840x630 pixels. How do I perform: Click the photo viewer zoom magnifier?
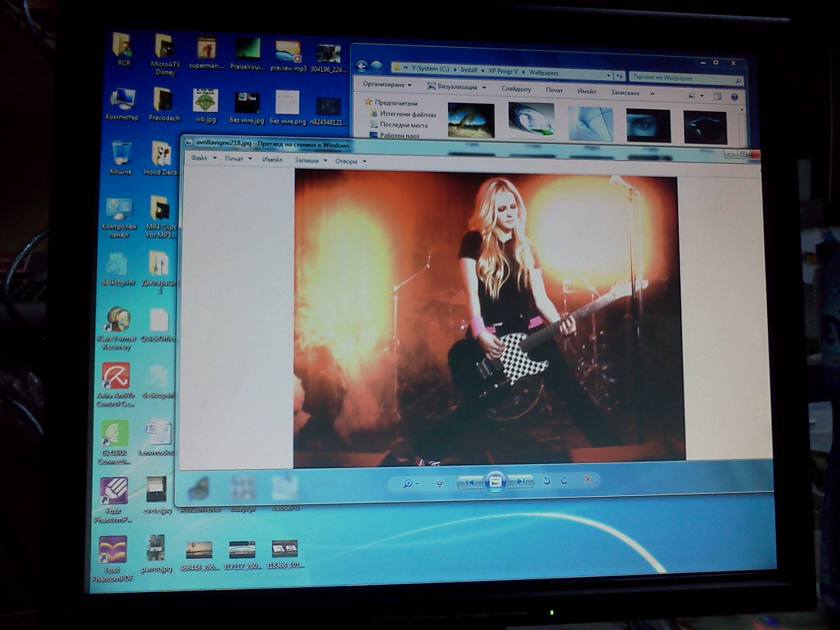pyautogui.click(x=407, y=484)
